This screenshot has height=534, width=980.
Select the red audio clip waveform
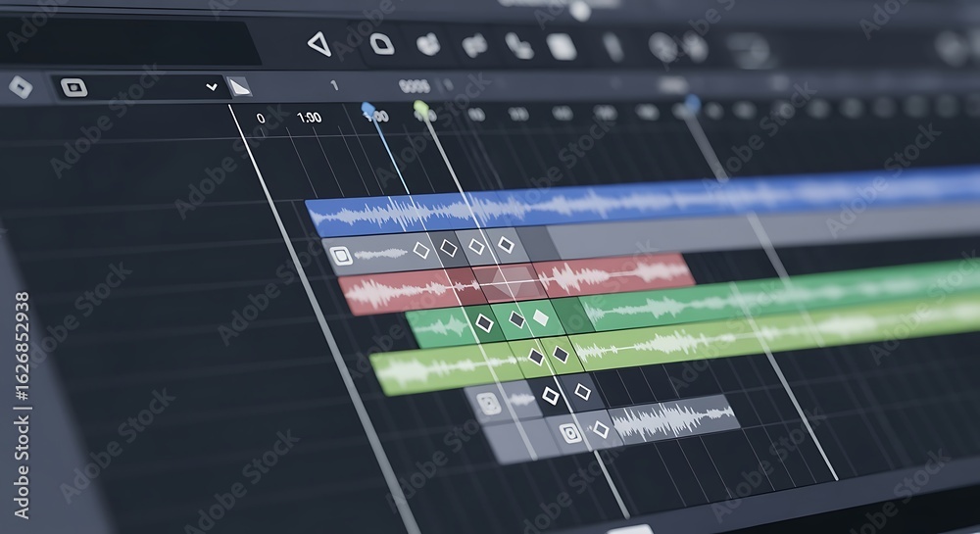point(518,283)
